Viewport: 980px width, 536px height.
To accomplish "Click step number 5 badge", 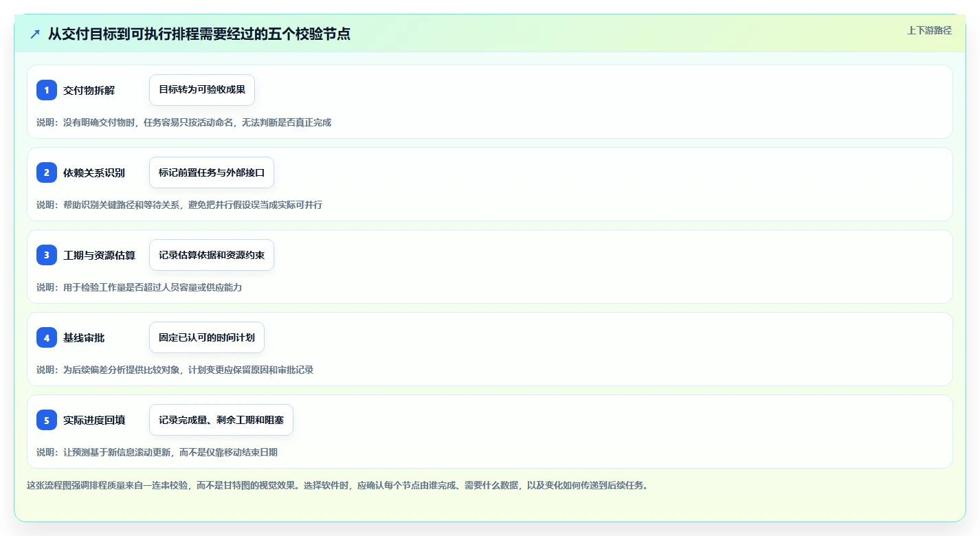I will click(47, 420).
